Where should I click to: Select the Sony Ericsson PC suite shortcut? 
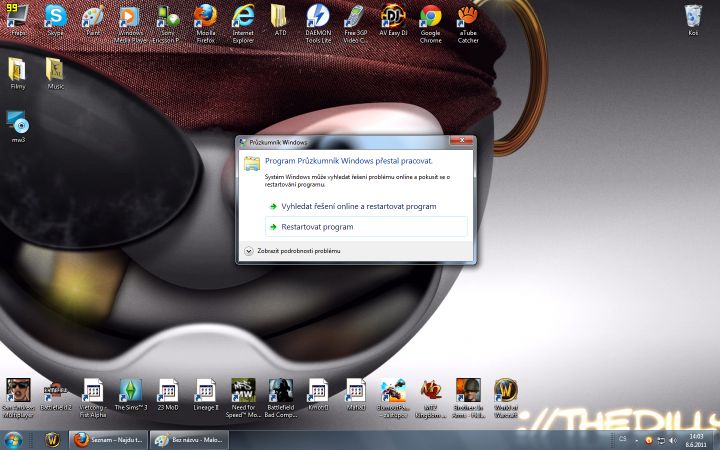pyautogui.click(x=168, y=24)
